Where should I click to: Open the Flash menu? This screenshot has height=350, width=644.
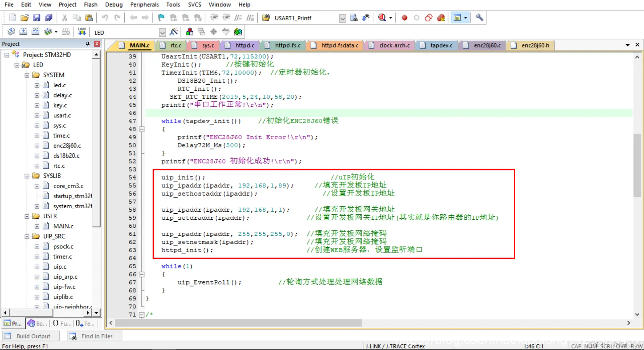pos(91,4)
